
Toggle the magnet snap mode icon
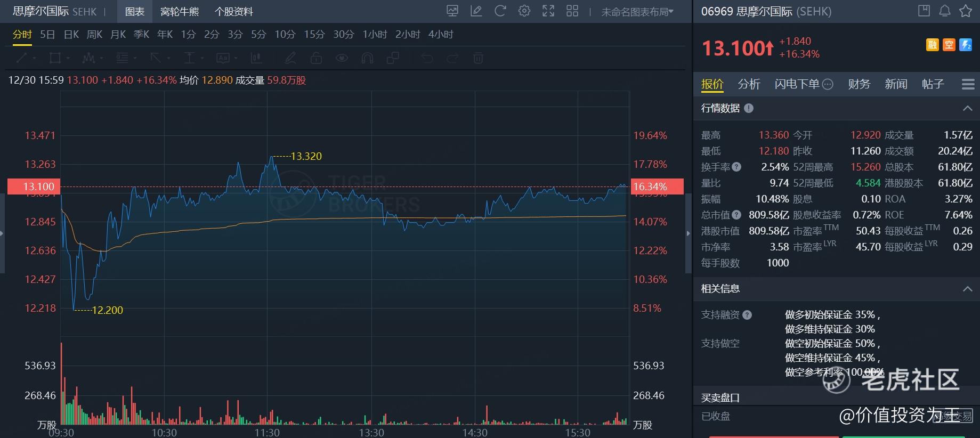tap(367, 58)
